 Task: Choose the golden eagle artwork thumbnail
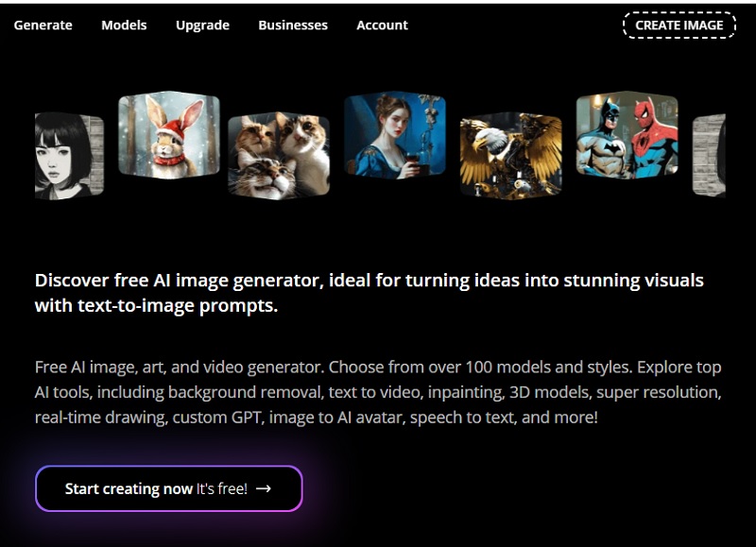click(x=510, y=154)
